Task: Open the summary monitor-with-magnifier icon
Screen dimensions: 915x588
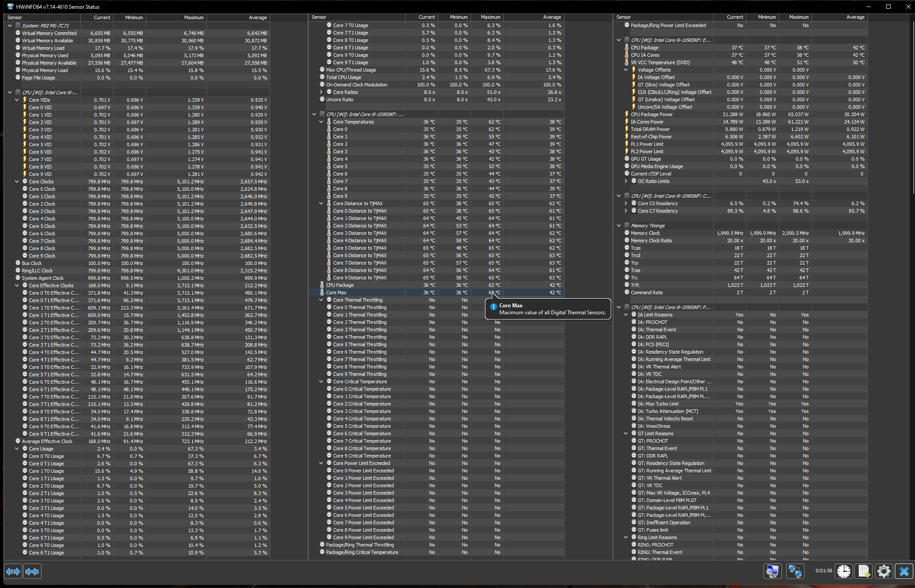Action: point(773,571)
